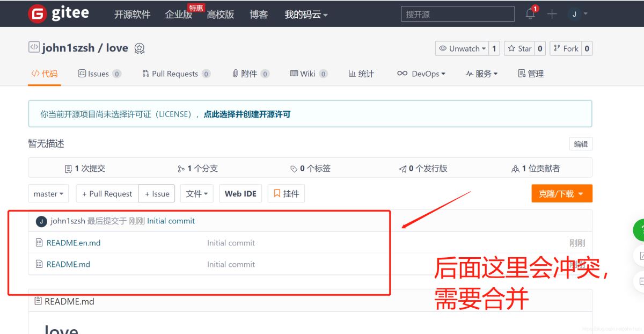Open the 开源软件 menu
644x334 pixels.
tap(132, 14)
